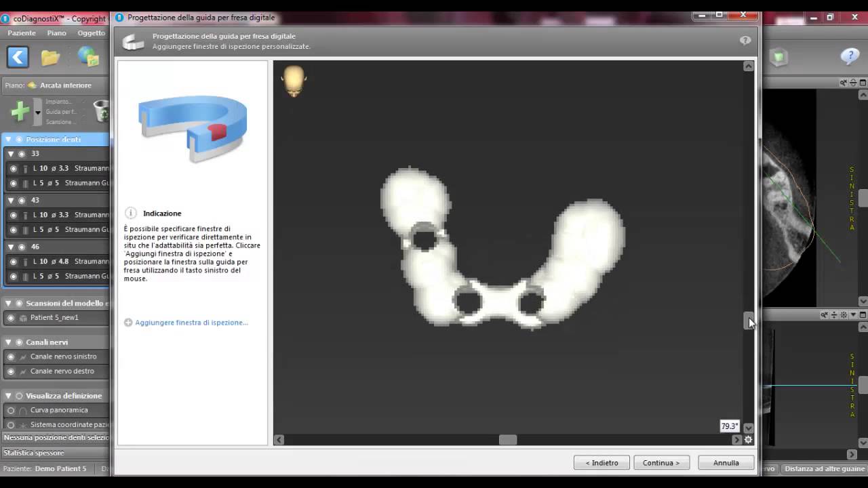Maximize the lower right view panel

pos(863,315)
